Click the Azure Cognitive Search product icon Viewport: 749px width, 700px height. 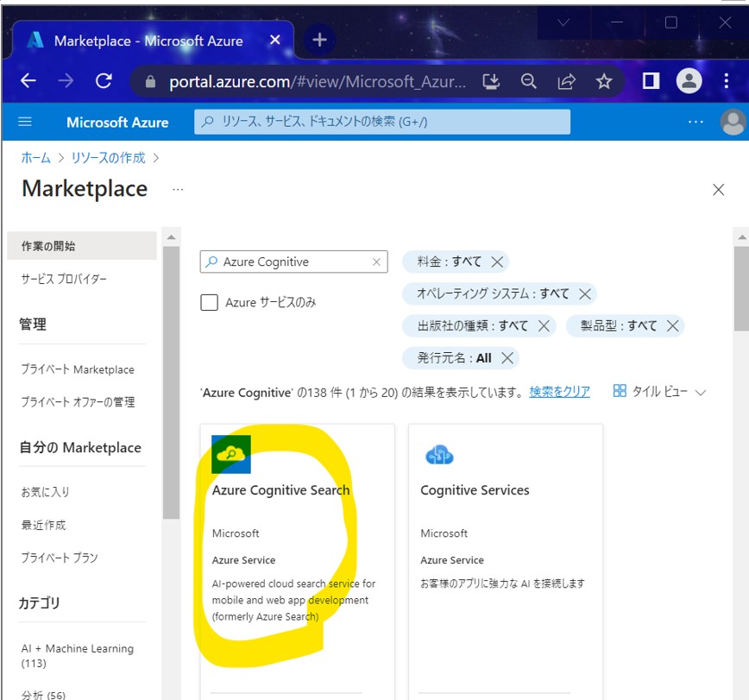231,454
